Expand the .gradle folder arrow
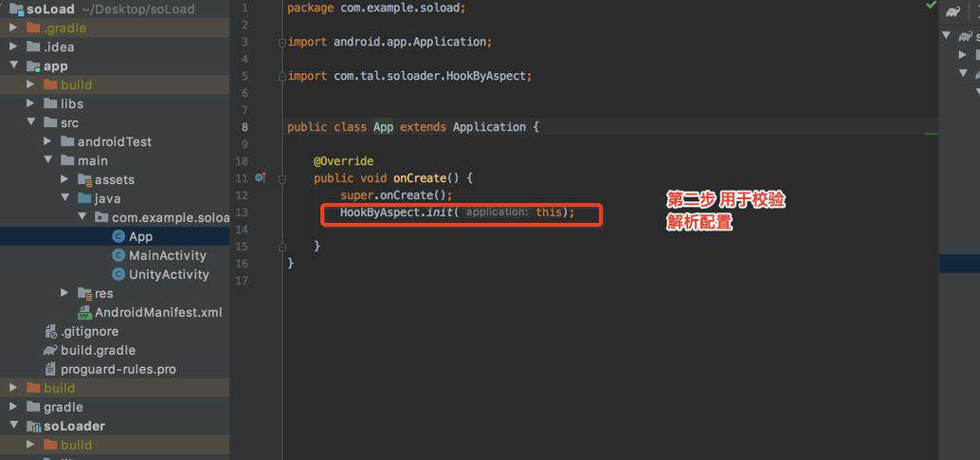The image size is (980, 460). click(14, 28)
